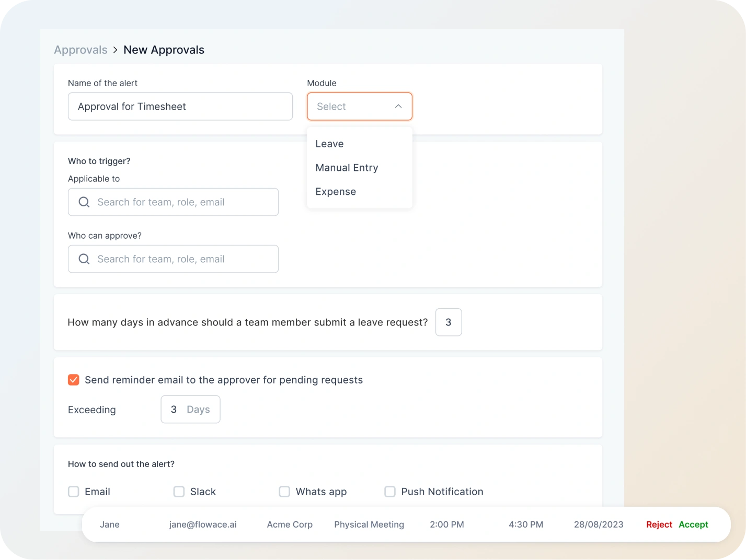
Task: Click the Name of the alert field
Action: [180, 107]
